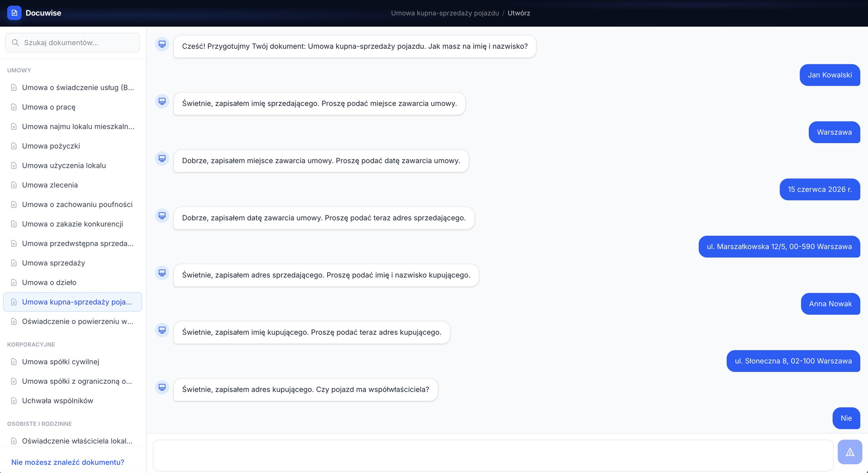Click the search magnifier icon
868x473 pixels.
(x=15, y=43)
